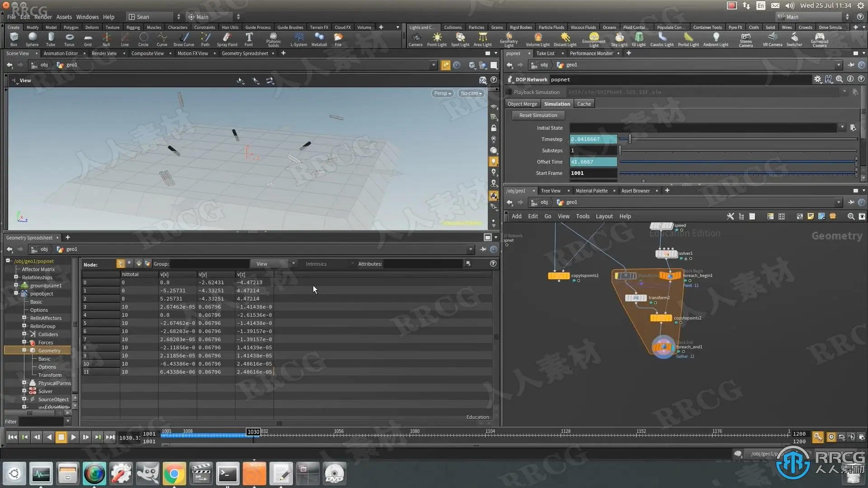
Task: Open the Render menu
Action: pos(43,17)
